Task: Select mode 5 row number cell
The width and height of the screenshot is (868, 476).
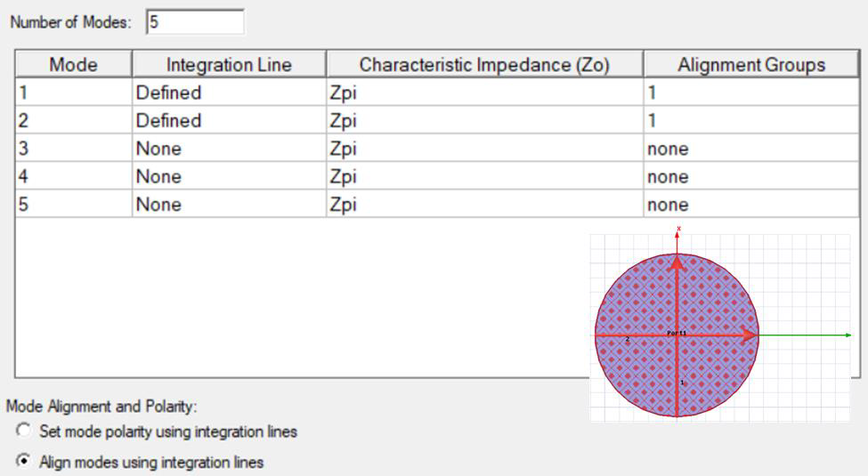Action: point(73,205)
